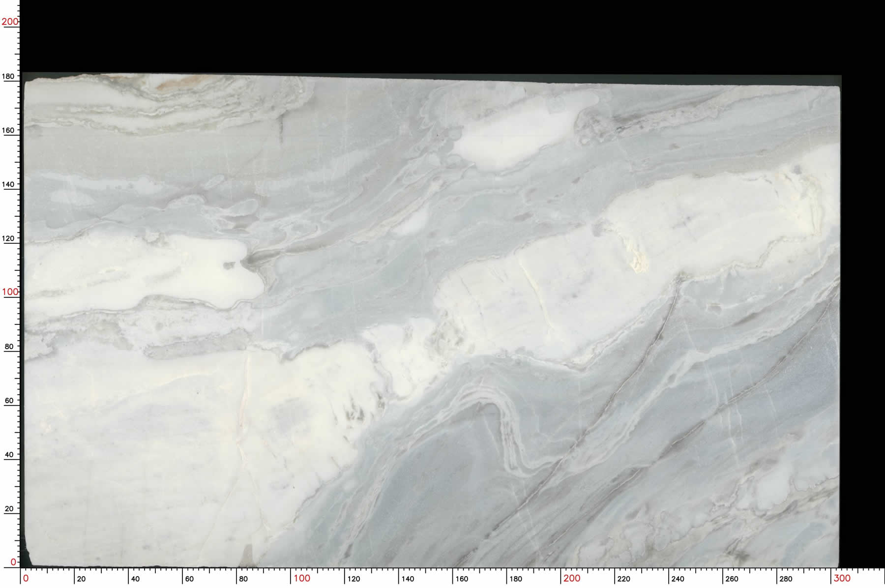The height and width of the screenshot is (588, 885).
Task: Click the red 300 on the horizontal ruler
Action: pos(842,579)
